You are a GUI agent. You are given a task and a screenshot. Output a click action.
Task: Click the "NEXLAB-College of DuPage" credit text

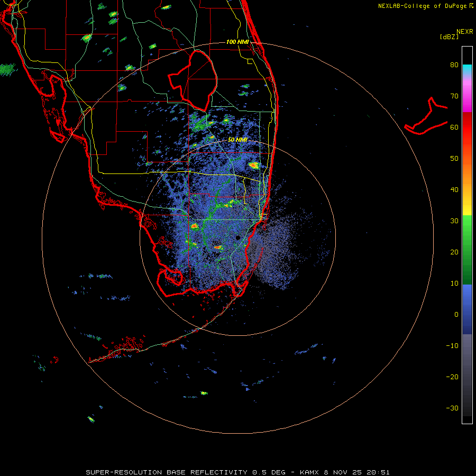pyautogui.click(x=422, y=6)
